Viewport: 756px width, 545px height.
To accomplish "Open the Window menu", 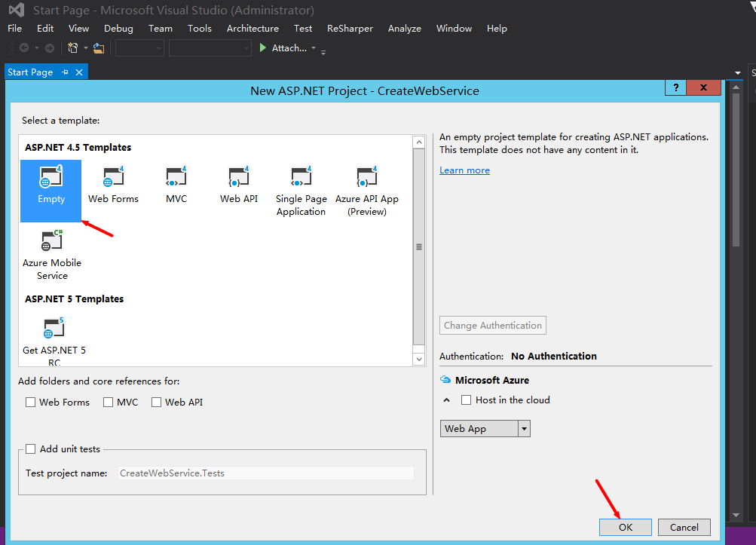I will pos(455,29).
